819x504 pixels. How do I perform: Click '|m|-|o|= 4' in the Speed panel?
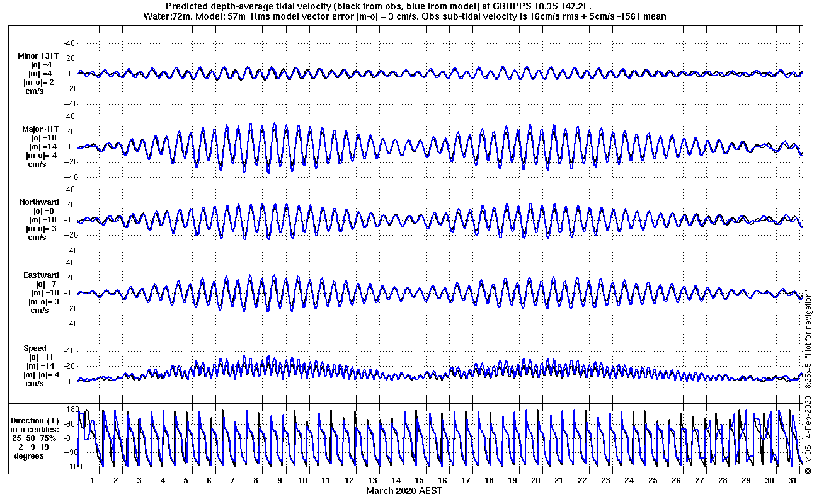[x=42, y=375]
